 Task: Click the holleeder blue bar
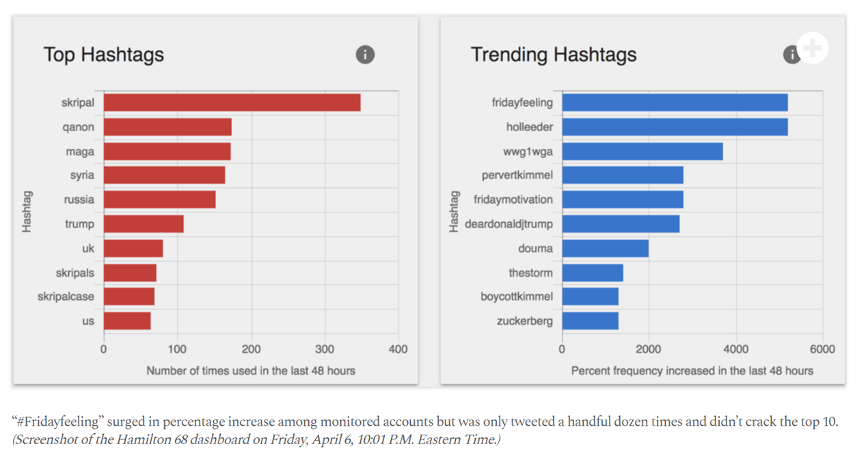pos(675,127)
